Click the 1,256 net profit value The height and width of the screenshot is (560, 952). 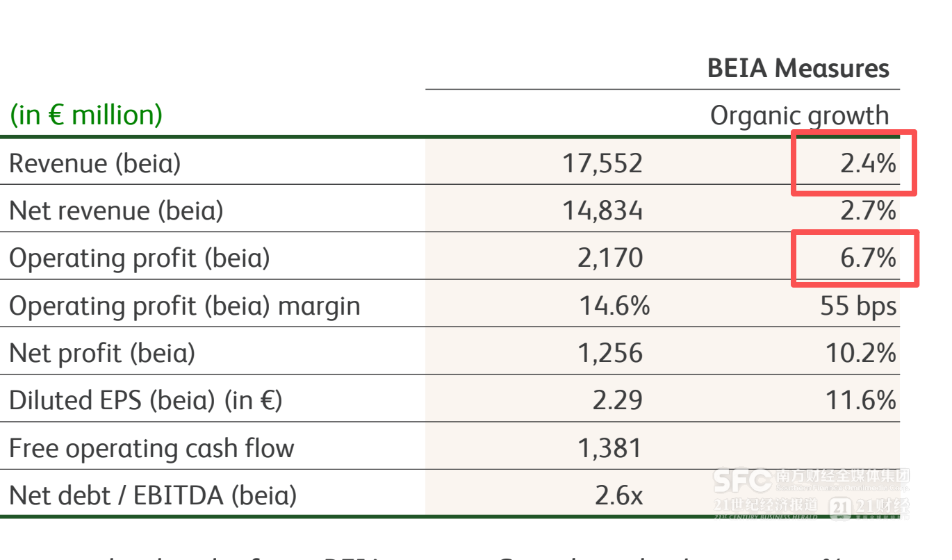pos(610,353)
